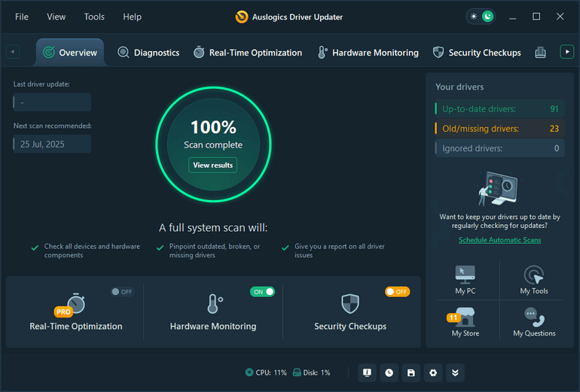Click the PRO badge on Real-Time Optimization
The width and height of the screenshot is (580, 392).
(63, 311)
